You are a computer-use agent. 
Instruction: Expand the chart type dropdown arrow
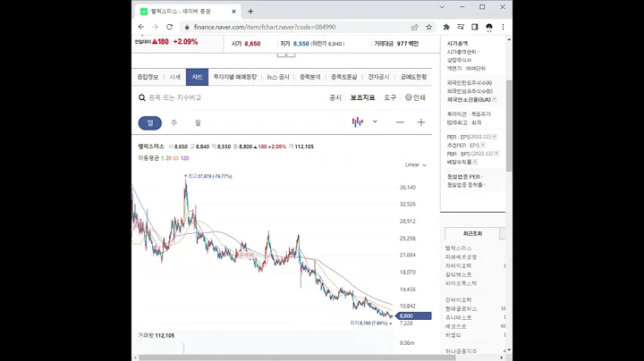pyautogui.click(x=375, y=122)
